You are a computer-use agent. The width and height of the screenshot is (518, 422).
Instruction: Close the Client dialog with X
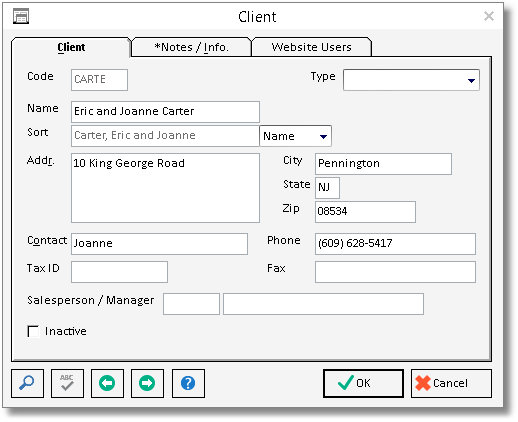(489, 16)
